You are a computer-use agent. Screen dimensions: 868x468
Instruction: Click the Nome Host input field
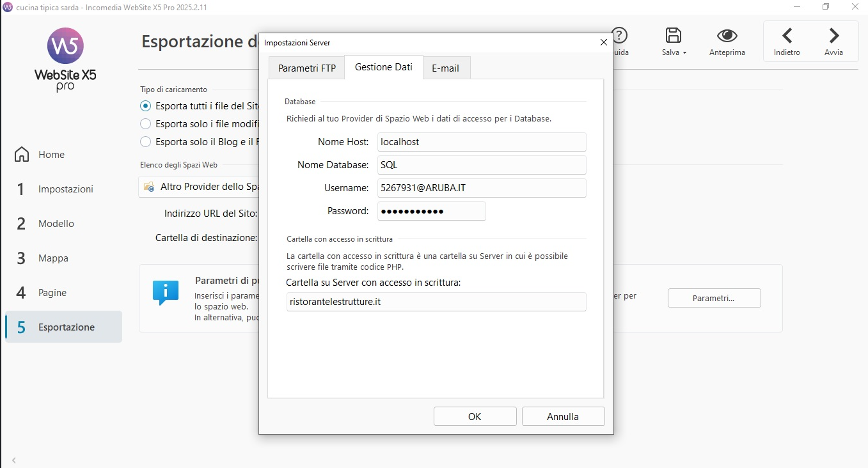482,142
